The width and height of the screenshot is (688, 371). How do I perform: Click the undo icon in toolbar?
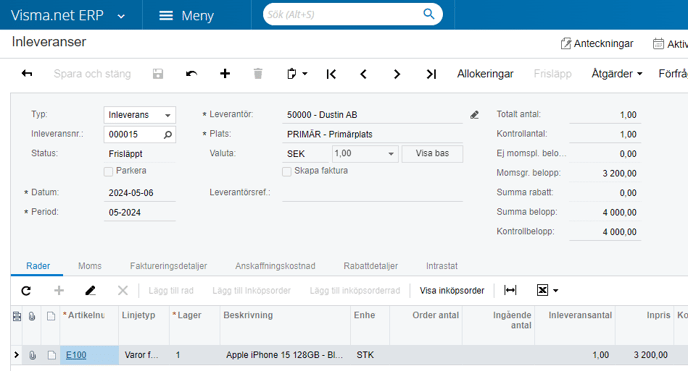pyautogui.click(x=191, y=74)
